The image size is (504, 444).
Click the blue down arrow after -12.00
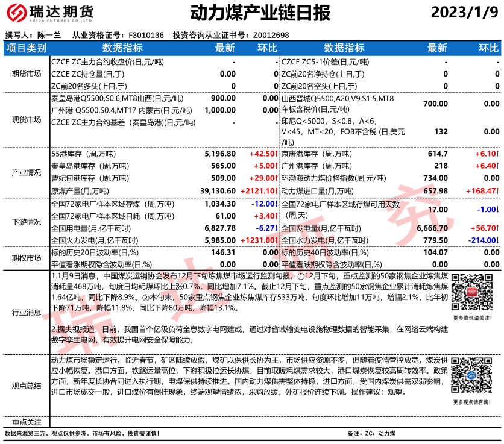coord(276,205)
